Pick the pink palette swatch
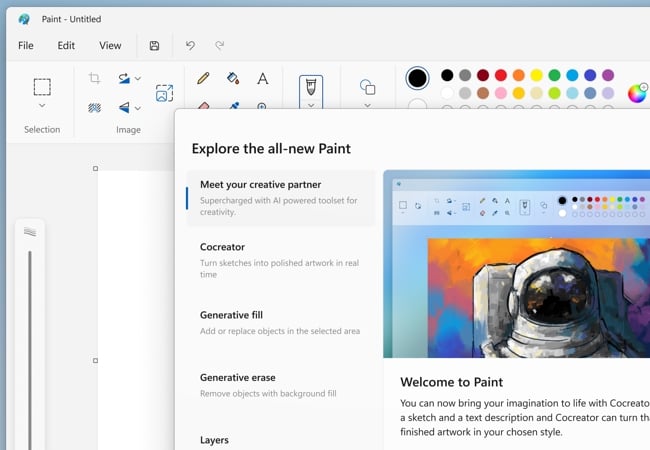Image resolution: width=650 pixels, height=450 pixels. tap(501, 93)
